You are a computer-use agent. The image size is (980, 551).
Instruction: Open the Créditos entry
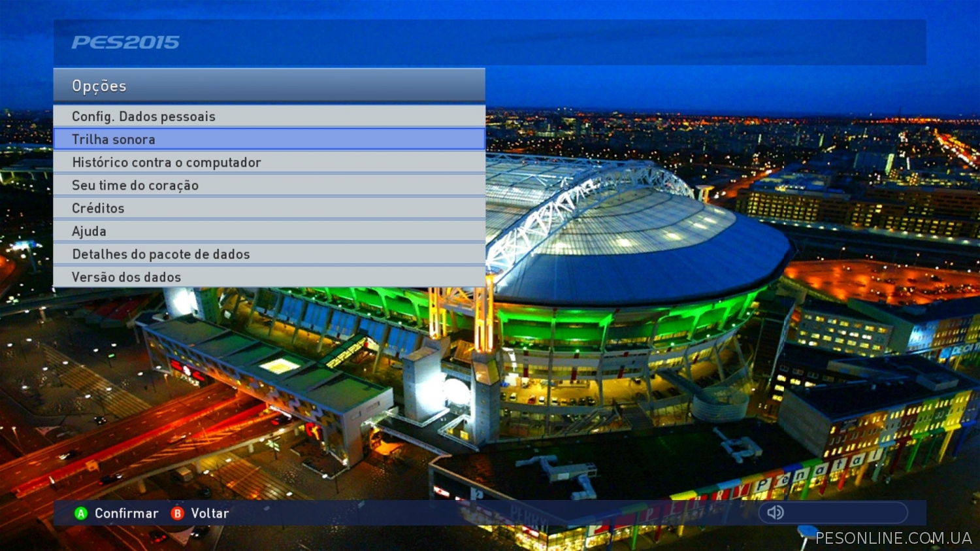269,208
